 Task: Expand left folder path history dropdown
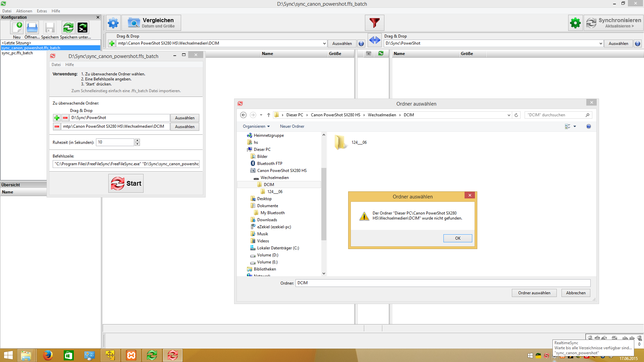pos(324,44)
